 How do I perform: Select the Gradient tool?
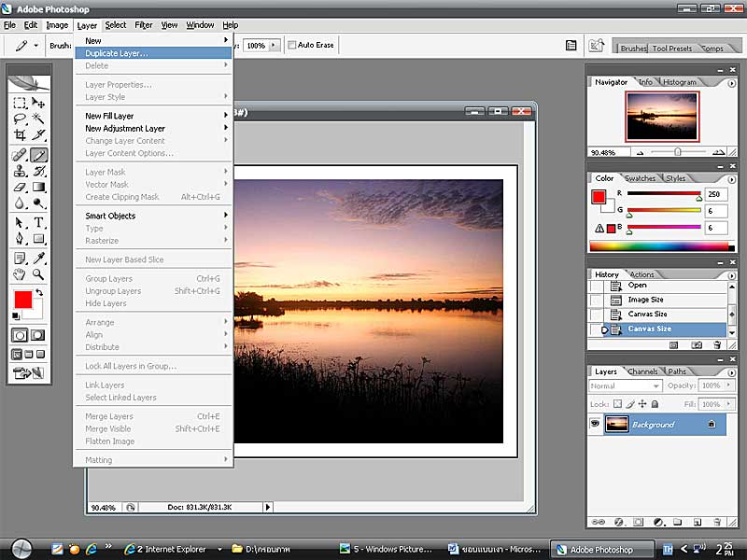38,188
